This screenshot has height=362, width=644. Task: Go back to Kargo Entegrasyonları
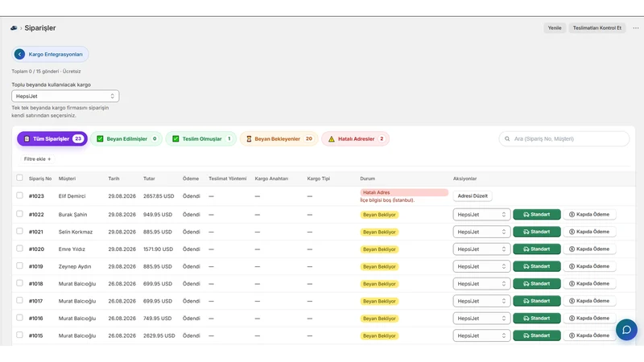pyautogui.click(x=51, y=54)
